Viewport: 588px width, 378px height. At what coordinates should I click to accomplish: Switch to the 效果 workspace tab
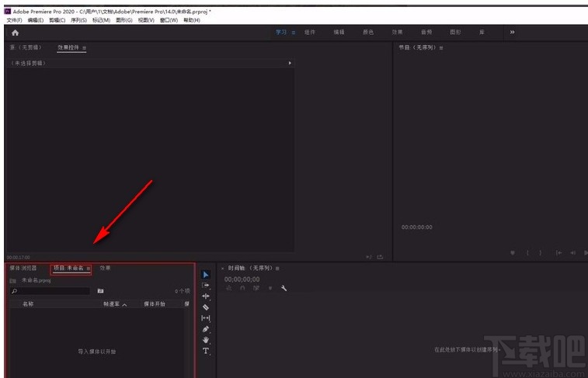(397, 33)
